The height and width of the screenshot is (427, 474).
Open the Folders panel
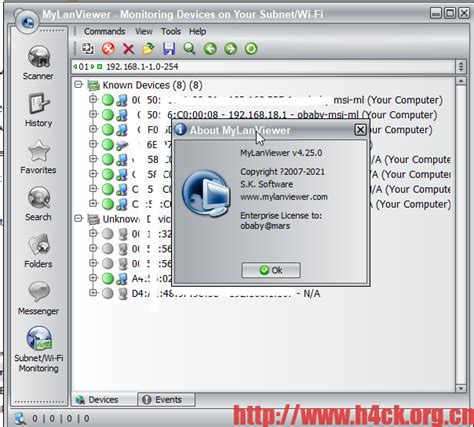pos(38,251)
